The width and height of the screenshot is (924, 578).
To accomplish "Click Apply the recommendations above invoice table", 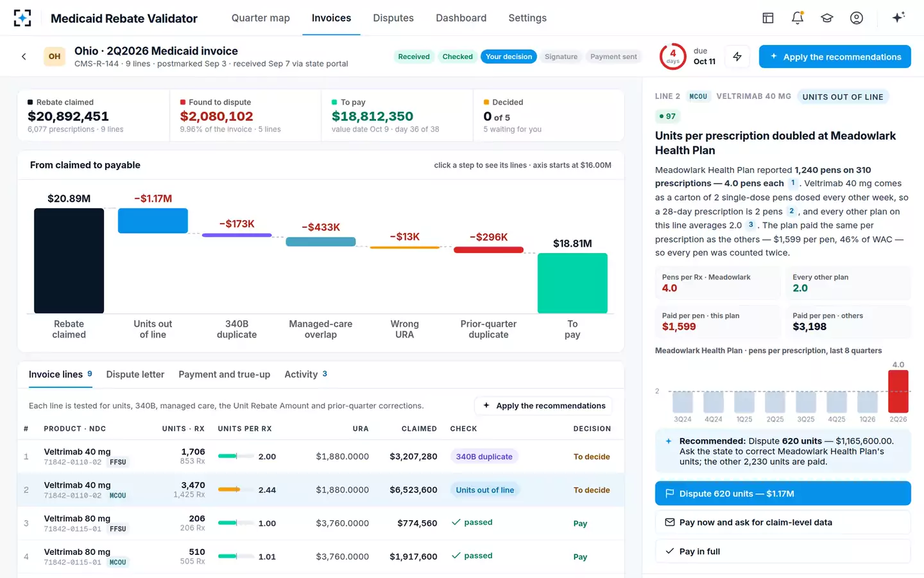I will click(543, 406).
